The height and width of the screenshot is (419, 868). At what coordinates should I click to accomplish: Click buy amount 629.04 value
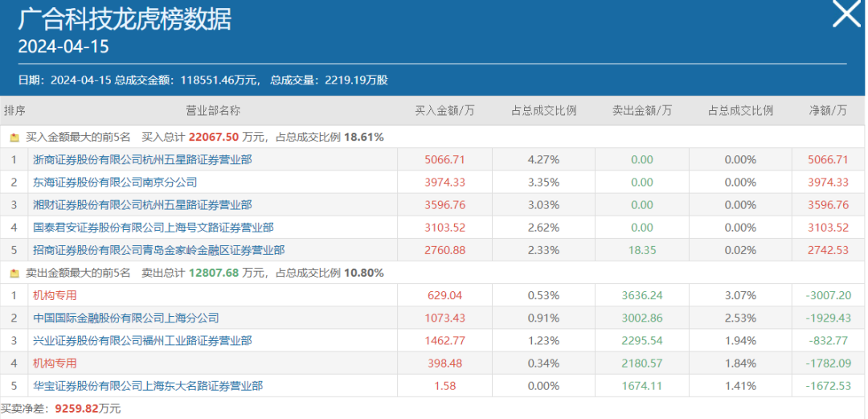(x=445, y=295)
